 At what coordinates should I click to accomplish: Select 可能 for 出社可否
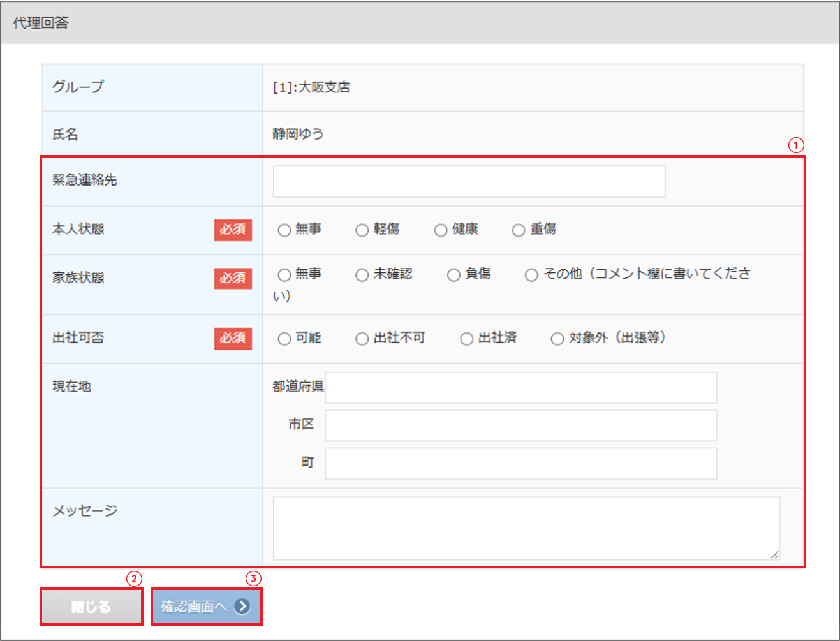click(284, 339)
